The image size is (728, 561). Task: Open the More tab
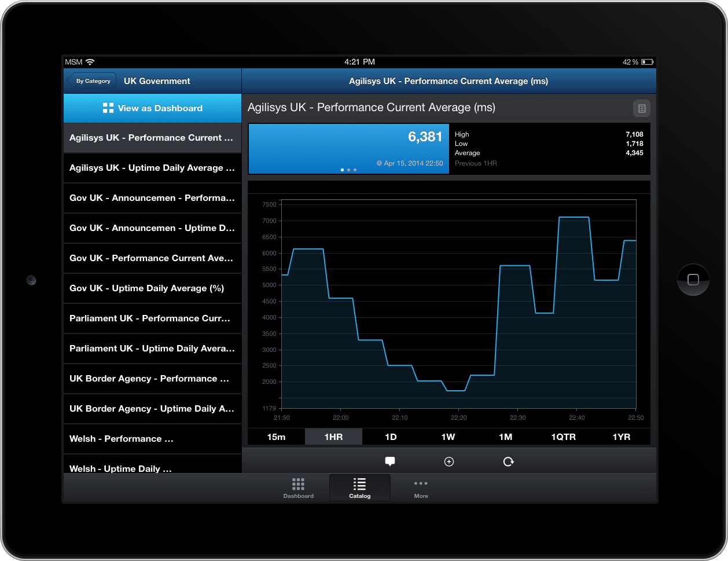[x=421, y=488]
